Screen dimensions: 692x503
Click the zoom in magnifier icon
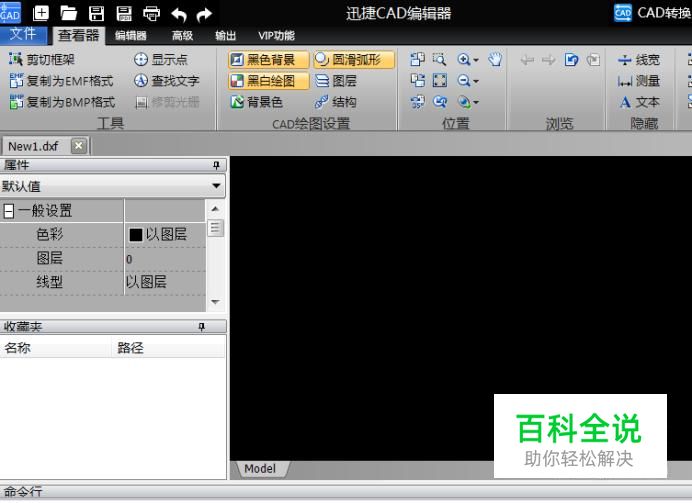(463, 60)
